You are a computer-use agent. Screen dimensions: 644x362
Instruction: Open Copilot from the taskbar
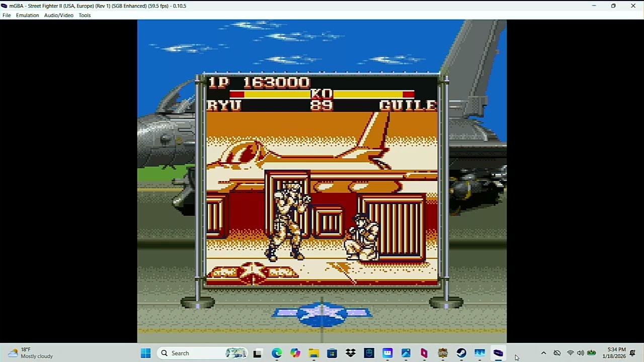pos(295,353)
